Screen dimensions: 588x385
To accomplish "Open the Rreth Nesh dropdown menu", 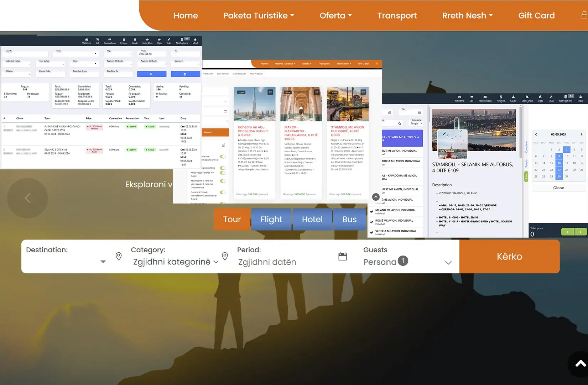I will 467,16.
